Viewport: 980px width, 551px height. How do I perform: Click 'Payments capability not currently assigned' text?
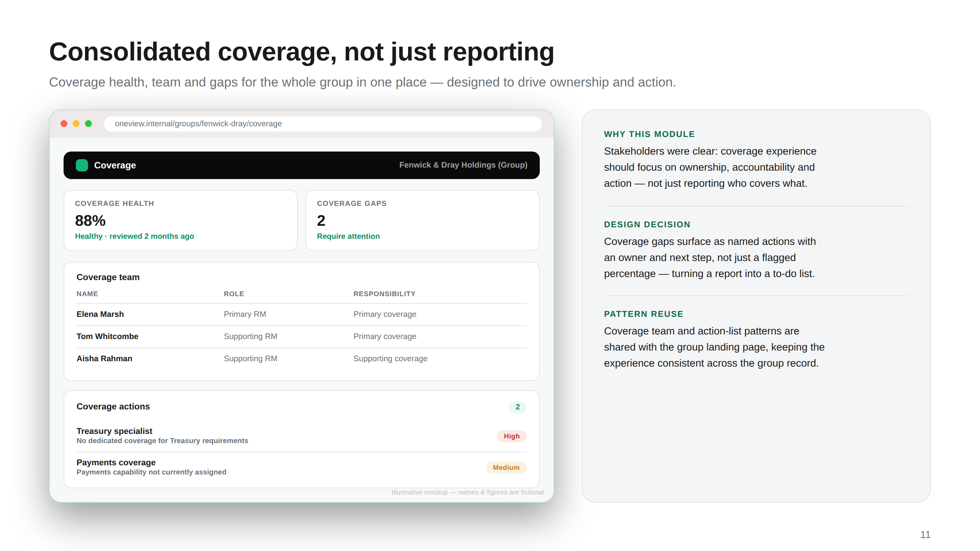[x=152, y=472]
